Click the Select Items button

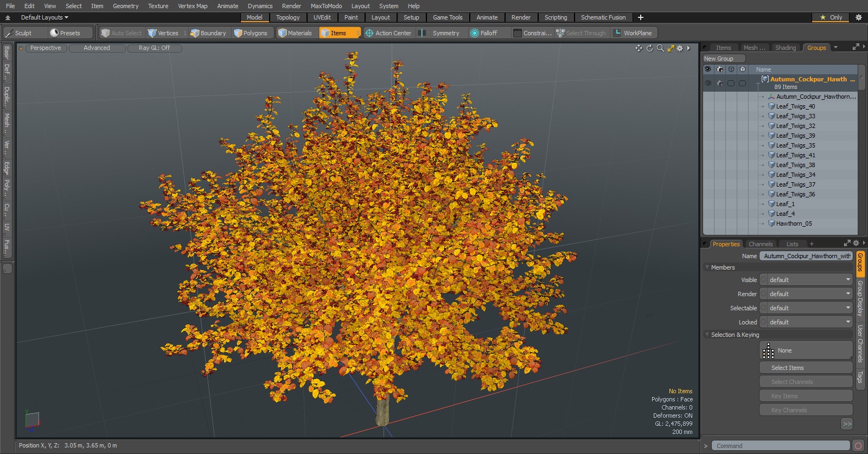(806, 368)
